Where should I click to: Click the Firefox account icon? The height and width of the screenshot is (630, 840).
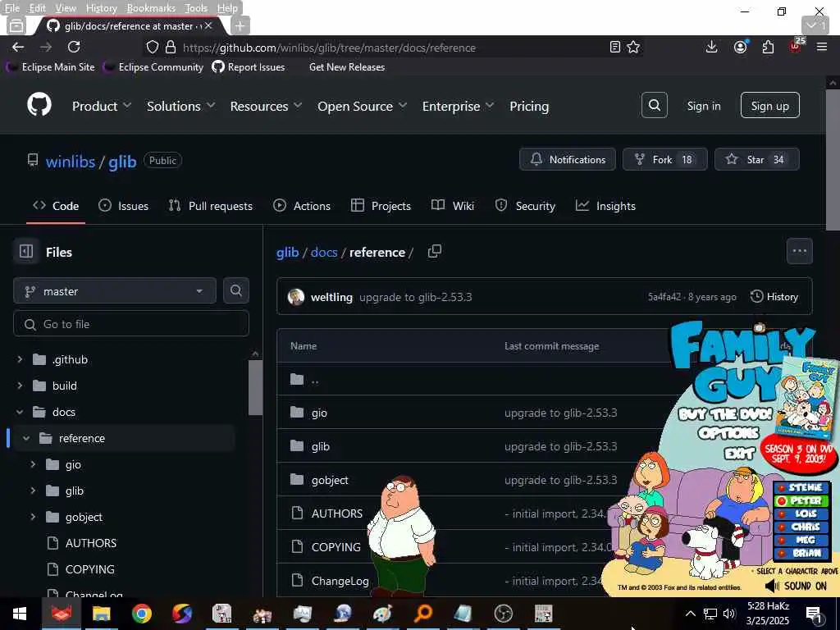pyautogui.click(x=741, y=47)
